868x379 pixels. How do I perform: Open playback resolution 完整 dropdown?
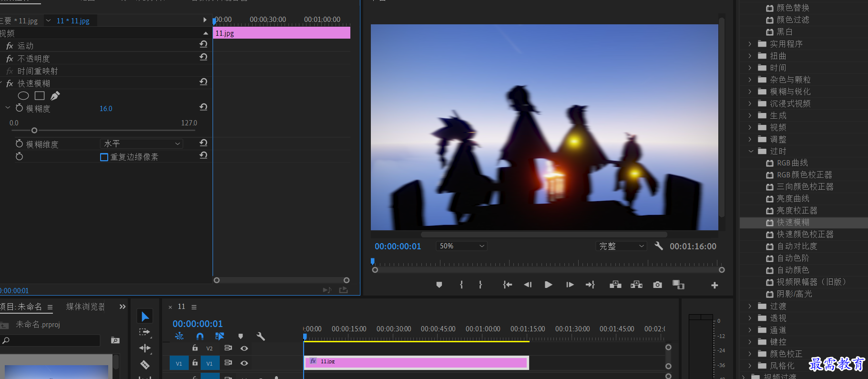pos(621,246)
